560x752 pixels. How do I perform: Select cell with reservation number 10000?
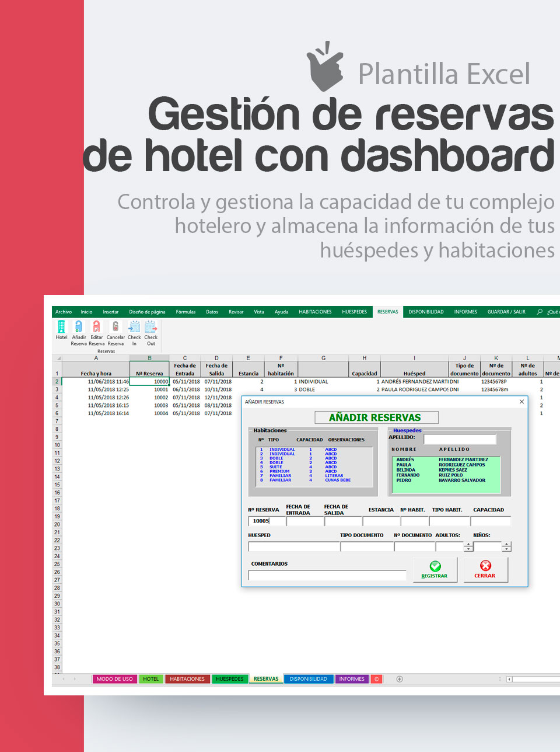pos(149,381)
